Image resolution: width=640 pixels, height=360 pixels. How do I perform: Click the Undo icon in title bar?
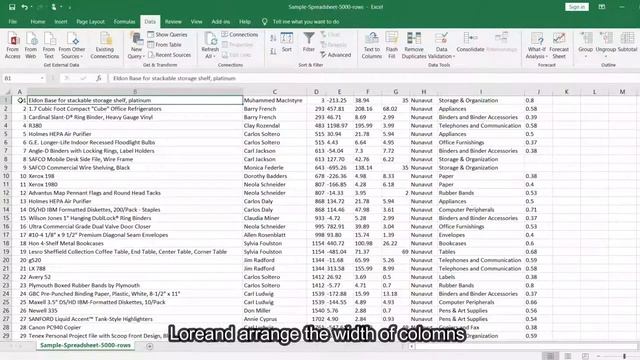[24, 7]
